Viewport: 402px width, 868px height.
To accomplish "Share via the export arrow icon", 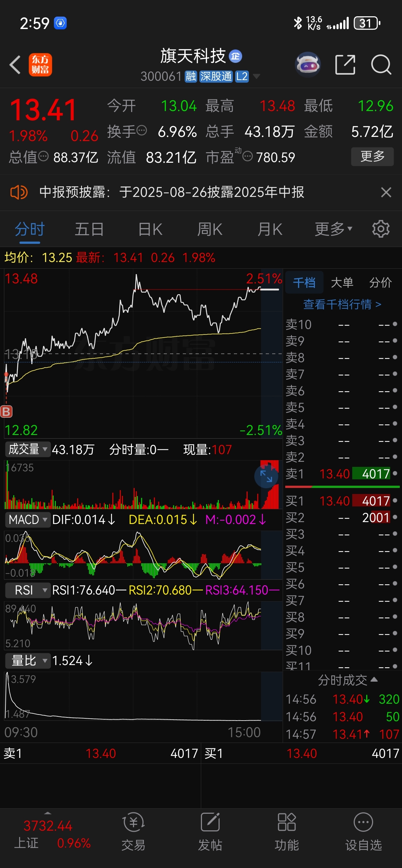I will (x=345, y=64).
